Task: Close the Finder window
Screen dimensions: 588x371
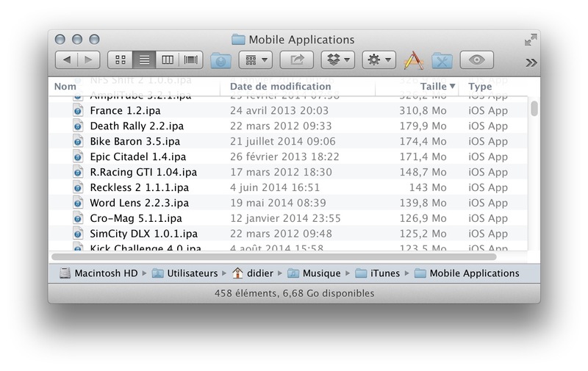Action: (x=60, y=40)
